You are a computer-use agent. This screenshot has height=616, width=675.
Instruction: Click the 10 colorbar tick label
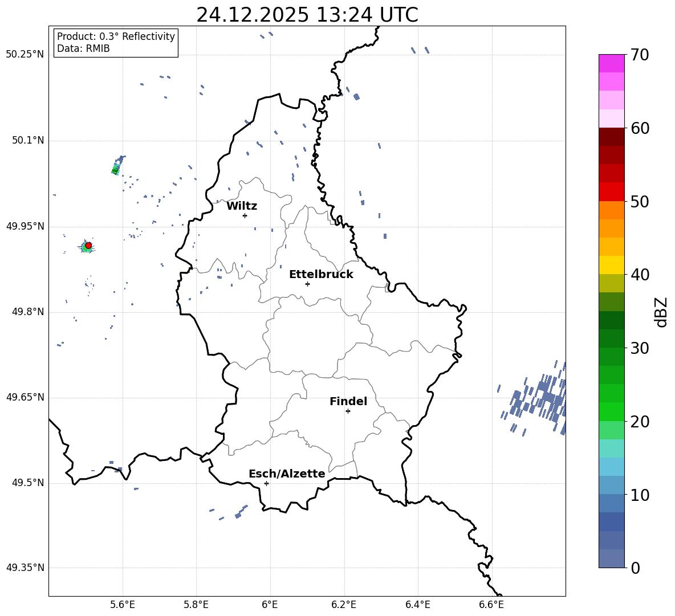click(x=640, y=495)
